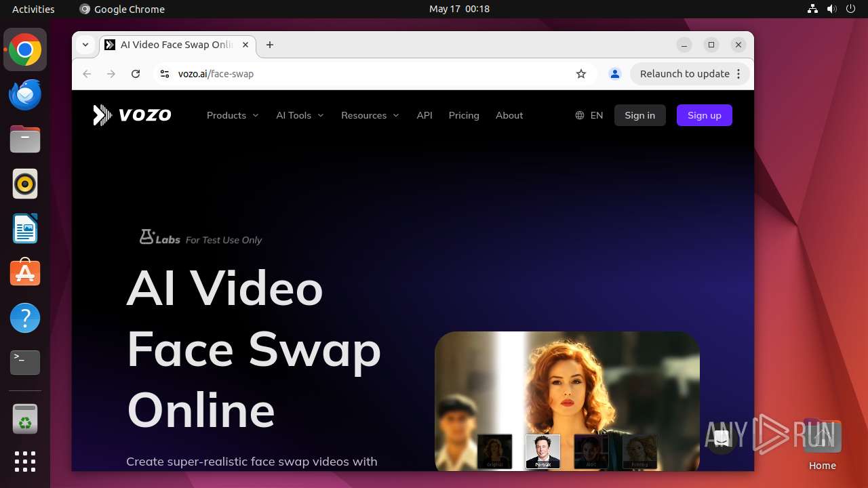Image resolution: width=868 pixels, height=488 pixels.
Task: Open the Google Chrome app menu
Action: click(122, 9)
